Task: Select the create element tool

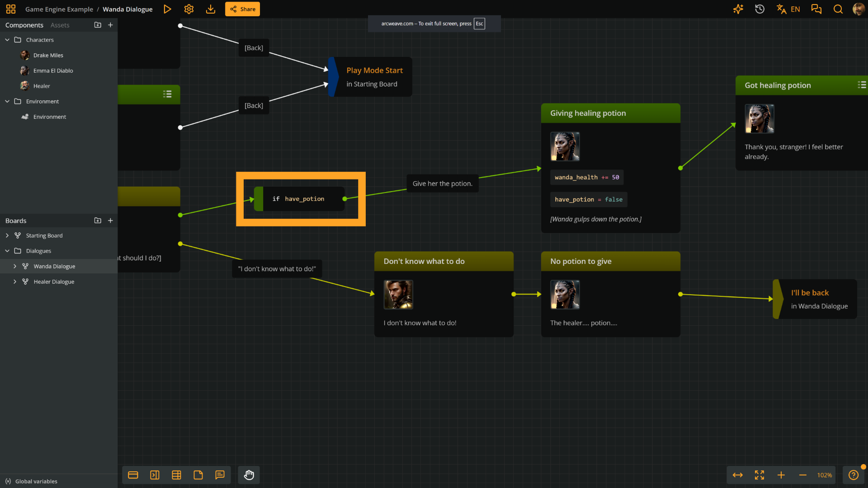Action: click(133, 475)
